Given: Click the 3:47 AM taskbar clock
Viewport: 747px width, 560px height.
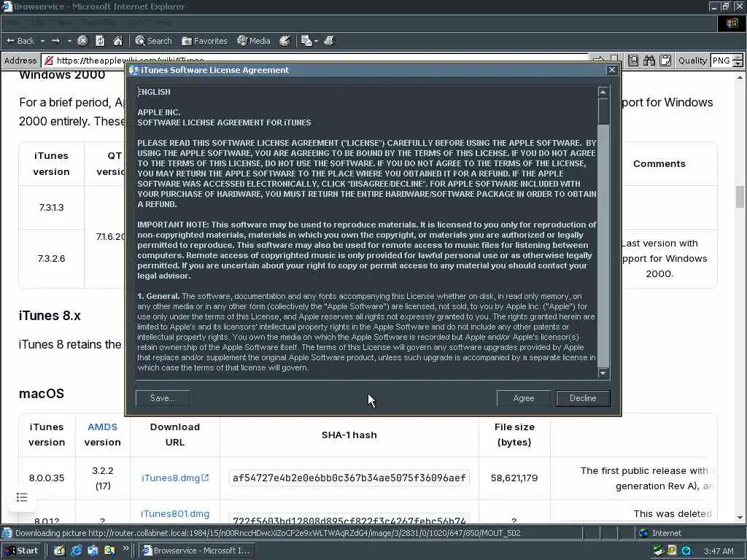Looking at the screenshot, I should [x=719, y=551].
